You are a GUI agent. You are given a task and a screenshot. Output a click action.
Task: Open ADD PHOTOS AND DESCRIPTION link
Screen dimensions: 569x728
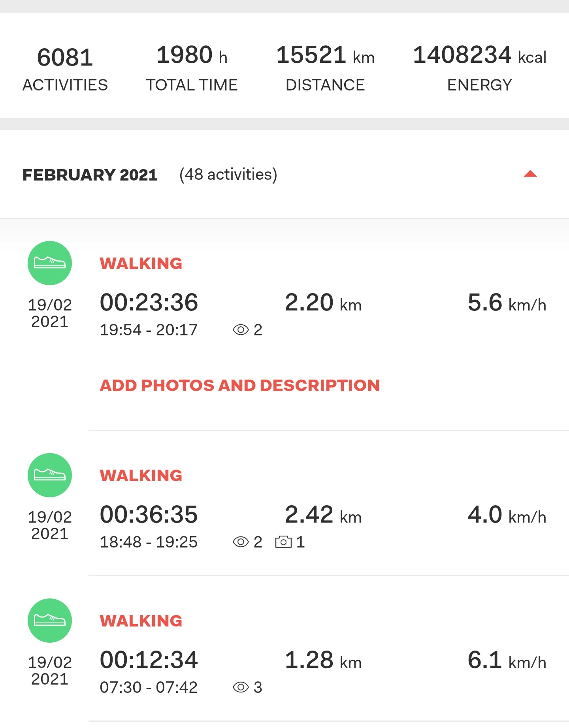coord(240,386)
